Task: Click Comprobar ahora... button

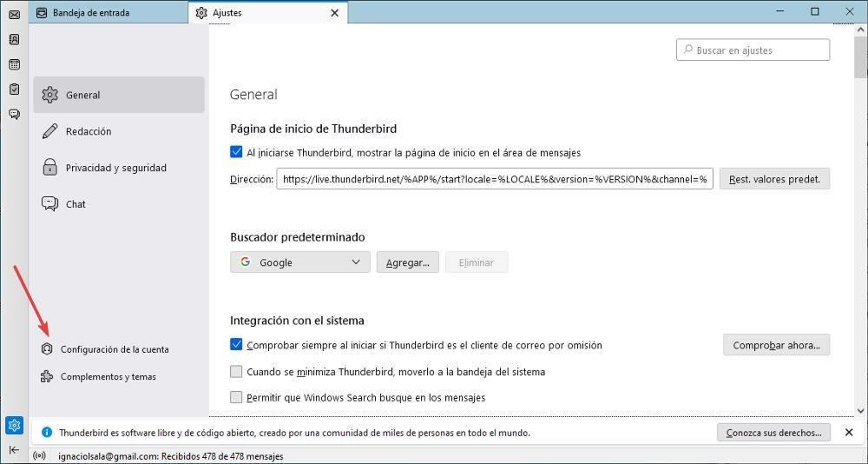Action: [776, 345]
